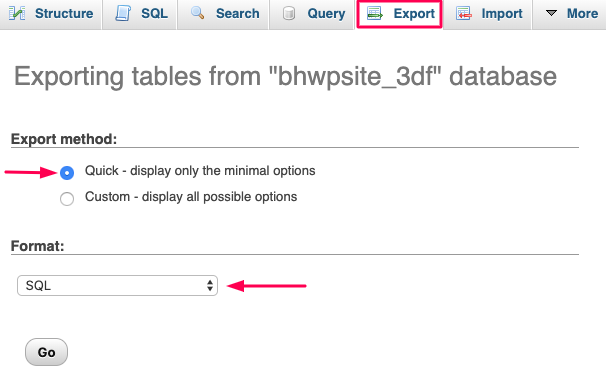Click the Go button
The width and height of the screenshot is (606, 370).
(x=46, y=352)
